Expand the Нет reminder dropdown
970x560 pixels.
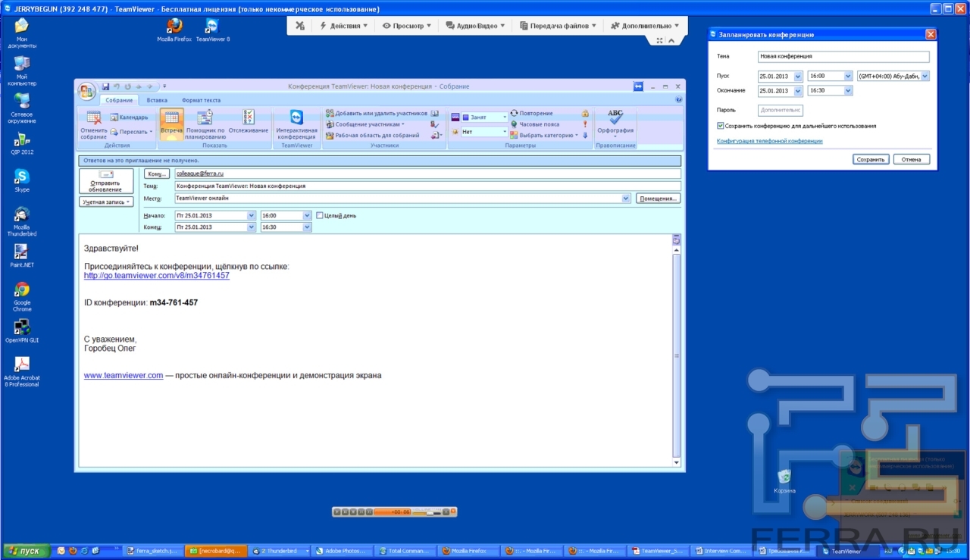505,132
